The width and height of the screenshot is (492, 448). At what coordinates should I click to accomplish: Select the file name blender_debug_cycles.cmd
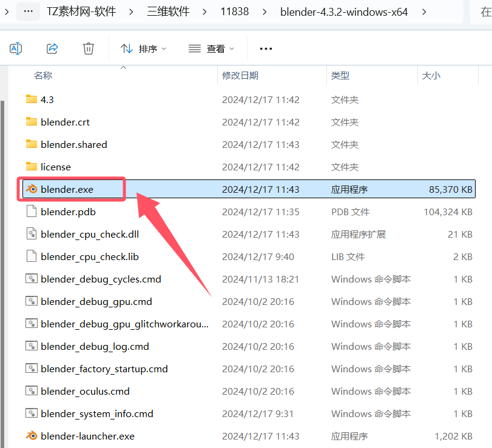point(101,279)
